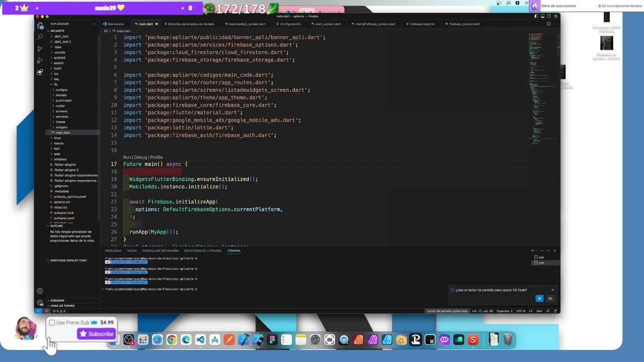Click Sí in the screen reader prompt

click(x=539, y=298)
